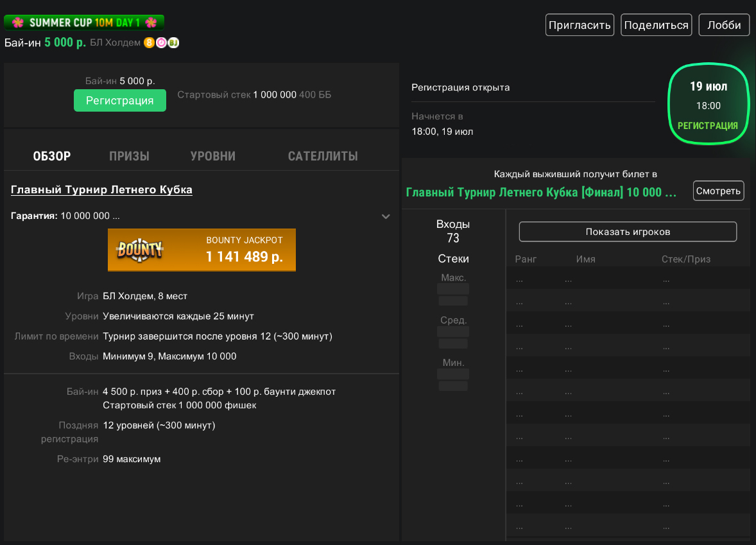This screenshot has height=545, width=756.
Task: Open the green Финал tournament title link
Action: tap(541, 193)
